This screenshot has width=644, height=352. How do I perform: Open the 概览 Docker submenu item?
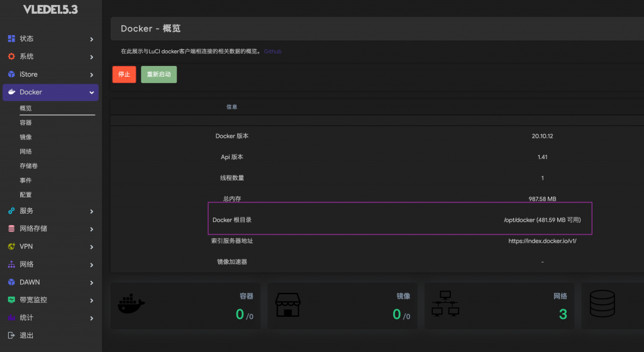[x=25, y=108]
